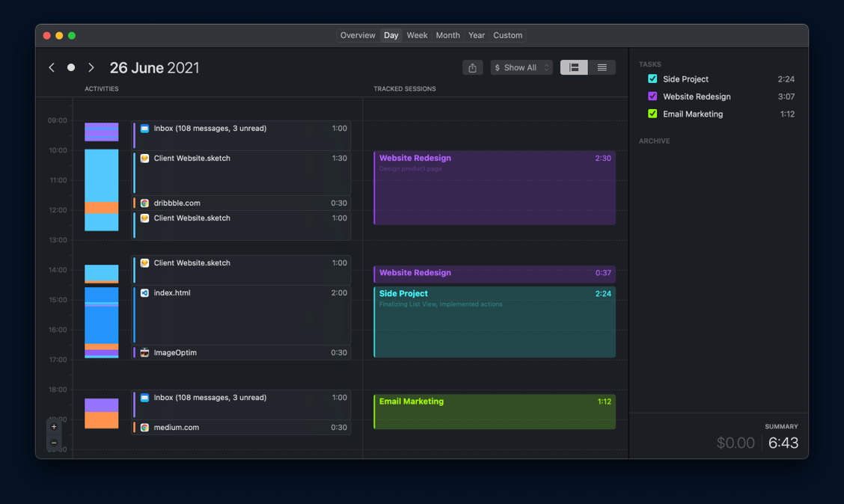Image resolution: width=844 pixels, height=504 pixels.
Task: Select the Month view tab
Action: 447,35
